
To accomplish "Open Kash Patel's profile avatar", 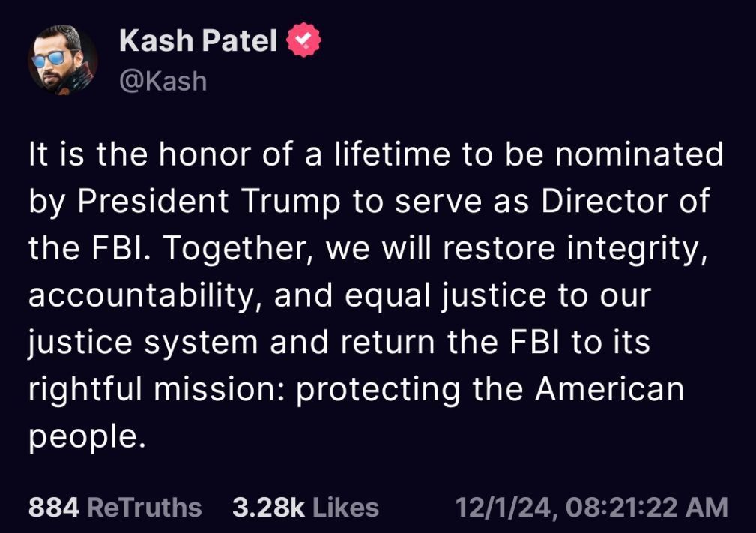I will pyautogui.click(x=63, y=60).
